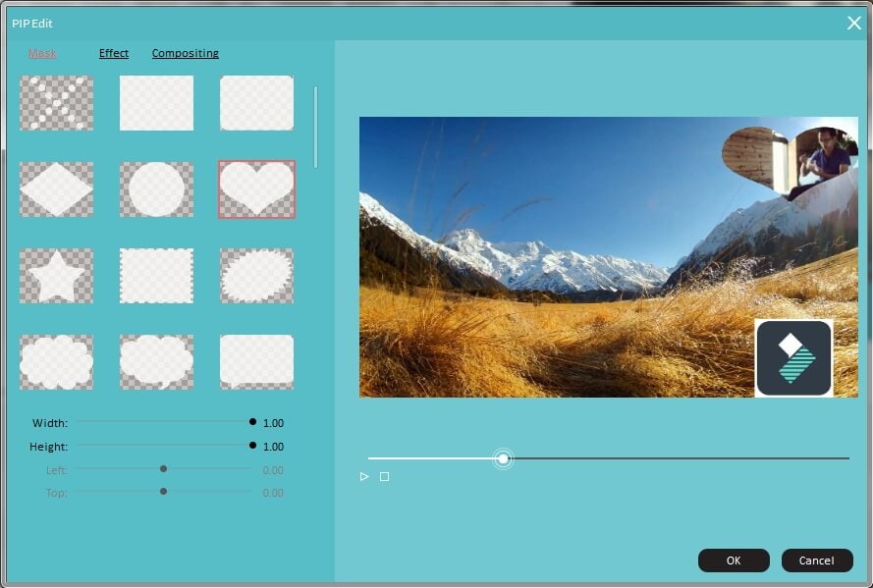Select the polka-dot transparency mask
873x588 pixels.
56,103
